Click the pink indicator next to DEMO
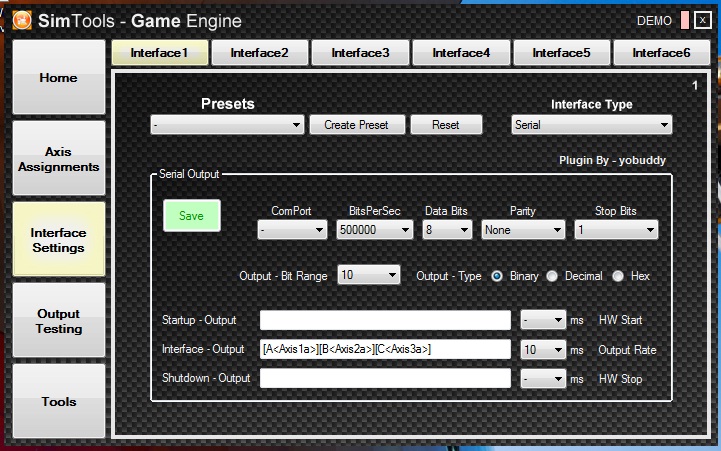The width and height of the screenshot is (721, 451). 685,20
